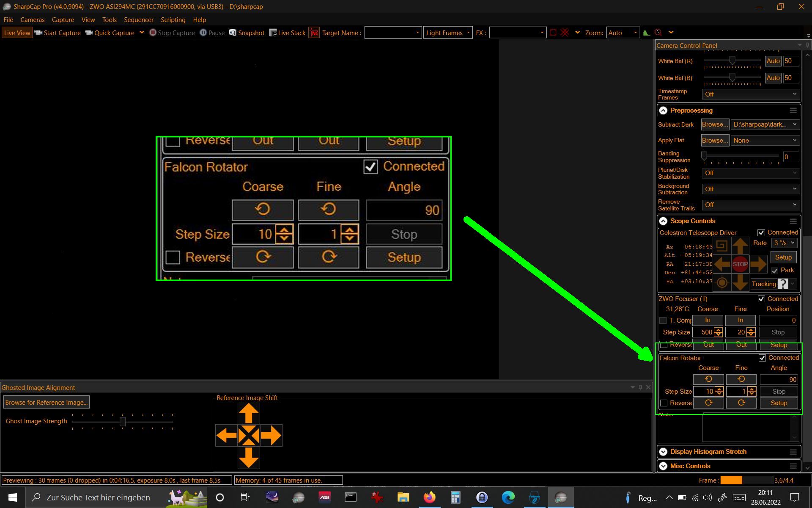Click Browse next to Apply Flat
The width and height of the screenshot is (812, 508).
(x=715, y=141)
